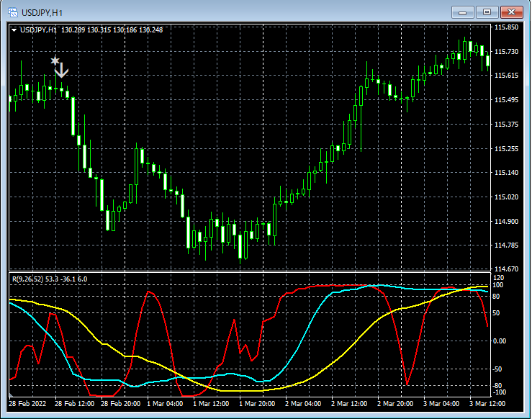
Task: Click the indicator scale value -50
Action: [497, 369]
